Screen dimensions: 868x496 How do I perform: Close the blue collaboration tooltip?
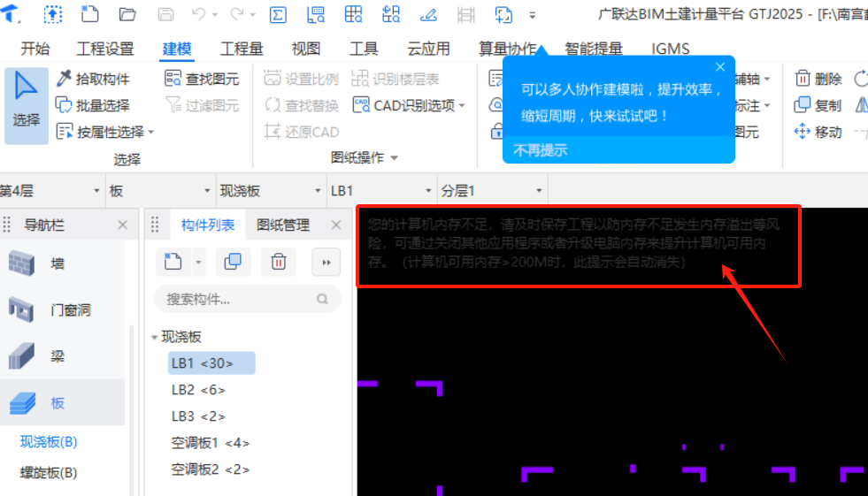pyautogui.click(x=720, y=67)
